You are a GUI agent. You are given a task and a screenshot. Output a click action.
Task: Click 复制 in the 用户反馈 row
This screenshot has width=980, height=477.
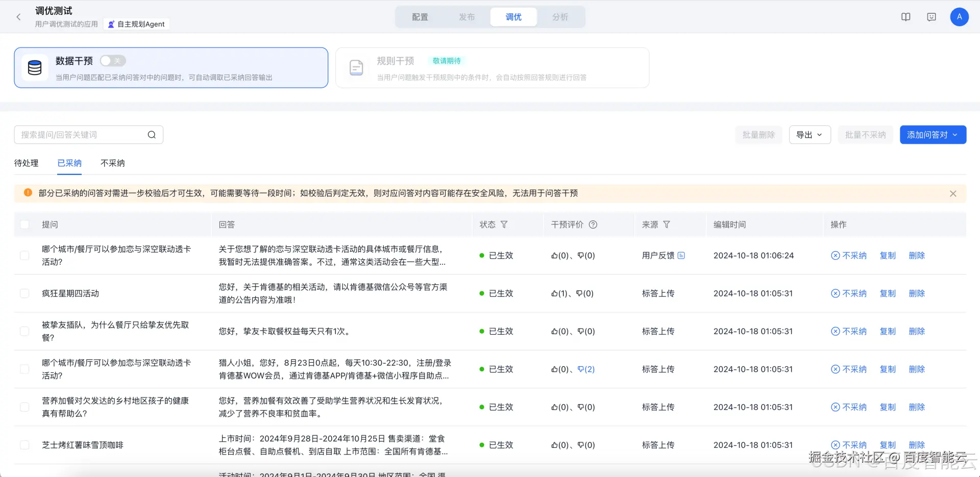coord(888,256)
